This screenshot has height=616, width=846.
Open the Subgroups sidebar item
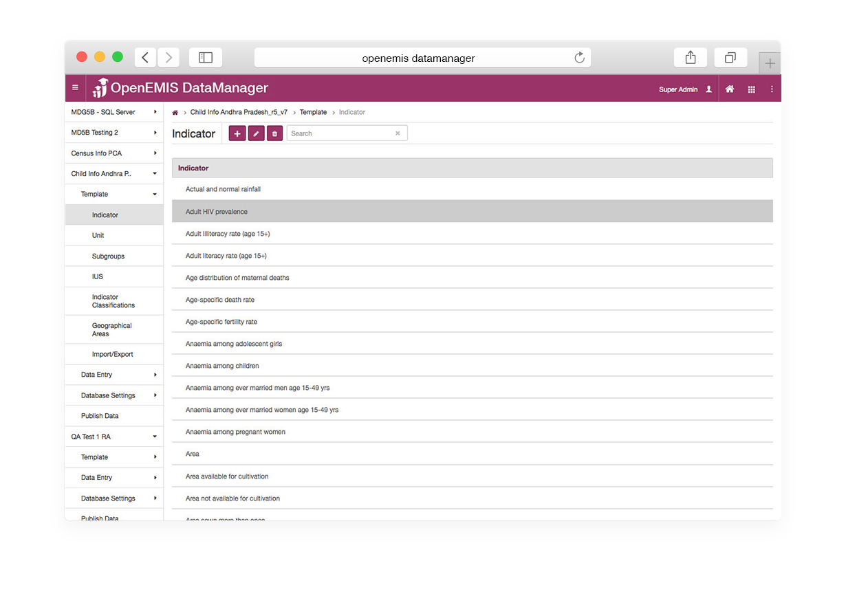[114, 256]
